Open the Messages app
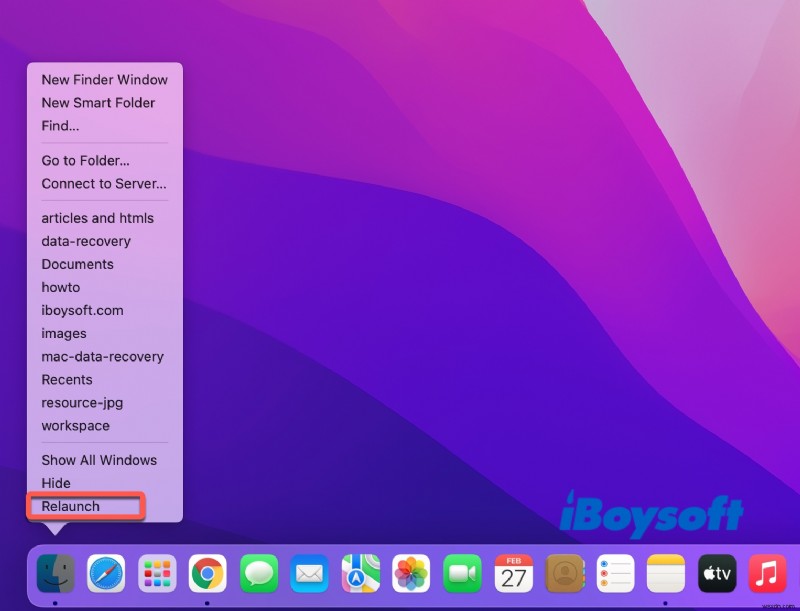This screenshot has width=800, height=611. coord(260,573)
